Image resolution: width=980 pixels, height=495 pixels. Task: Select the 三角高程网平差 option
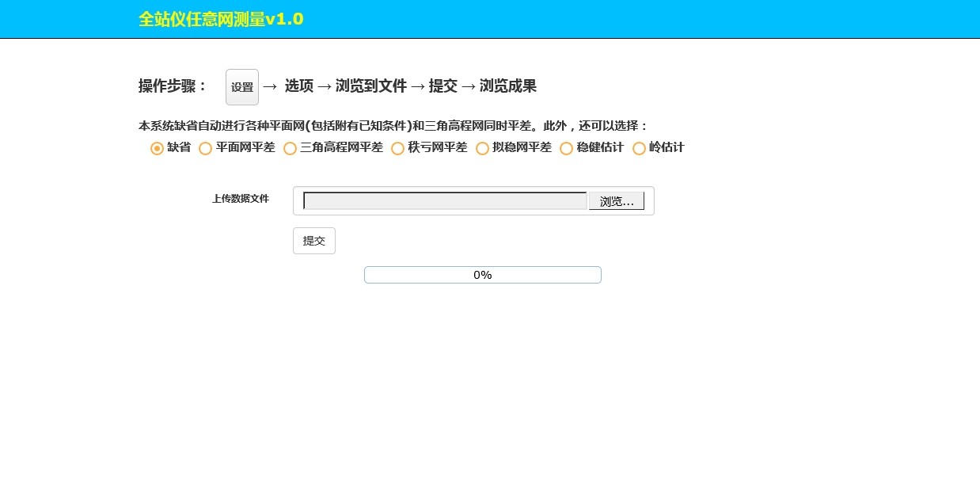pyautogui.click(x=291, y=148)
